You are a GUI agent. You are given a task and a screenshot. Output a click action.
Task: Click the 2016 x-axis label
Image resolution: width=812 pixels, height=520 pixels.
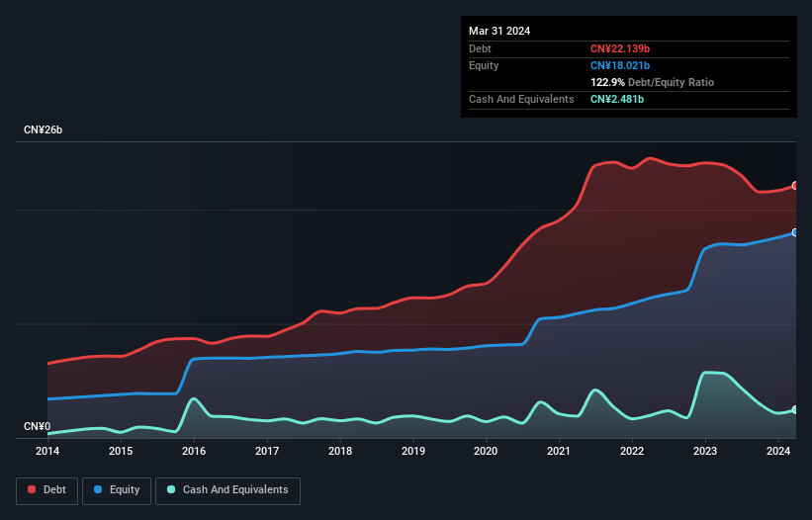point(194,451)
